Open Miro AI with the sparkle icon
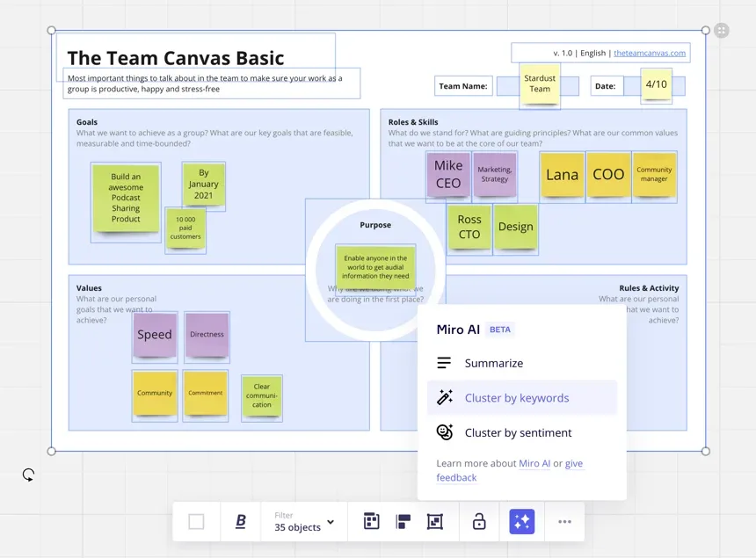 [521, 521]
